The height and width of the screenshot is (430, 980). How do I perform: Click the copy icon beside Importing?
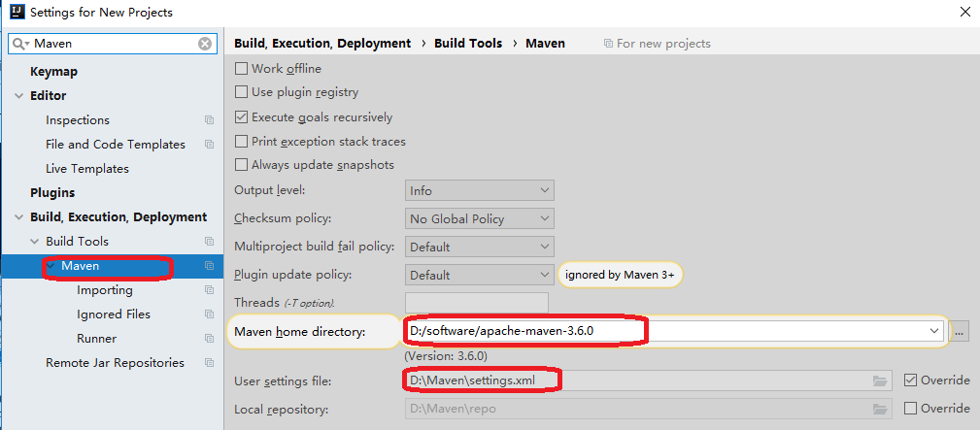(x=209, y=290)
